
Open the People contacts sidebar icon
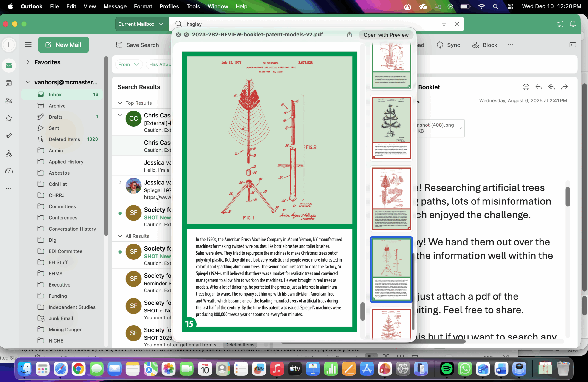[9, 101]
